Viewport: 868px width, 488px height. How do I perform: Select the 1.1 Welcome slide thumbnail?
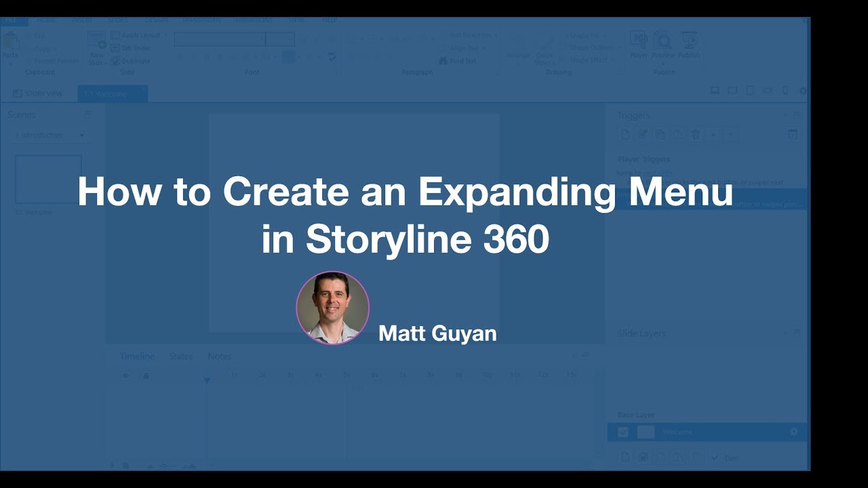coord(48,180)
